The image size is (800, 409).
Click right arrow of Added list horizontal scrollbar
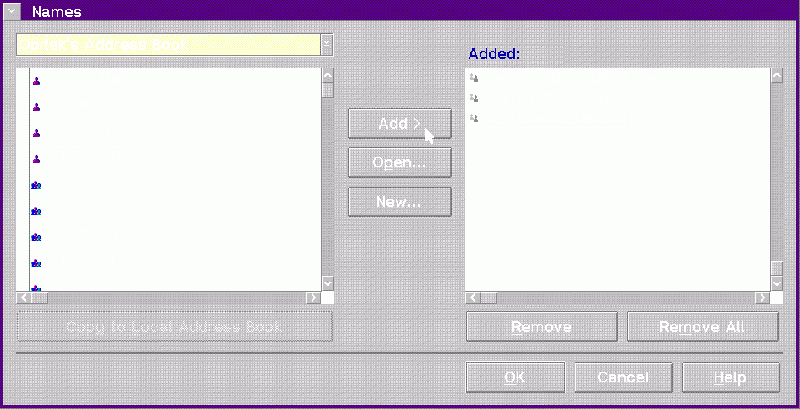coord(762,297)
